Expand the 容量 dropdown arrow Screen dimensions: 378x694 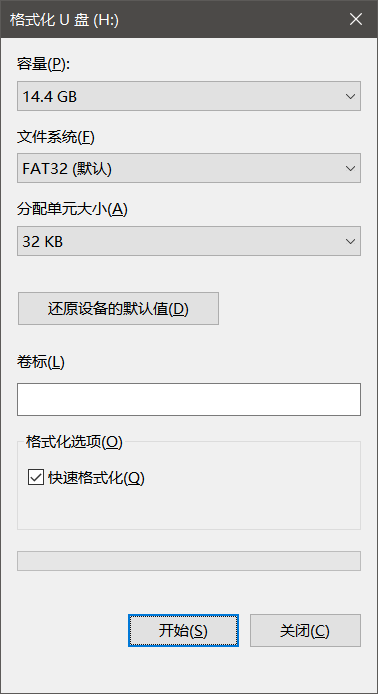coord(351,96)
